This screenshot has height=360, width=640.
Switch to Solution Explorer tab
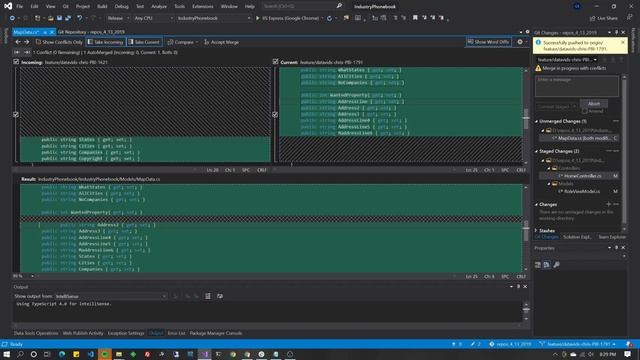point(577,237)
